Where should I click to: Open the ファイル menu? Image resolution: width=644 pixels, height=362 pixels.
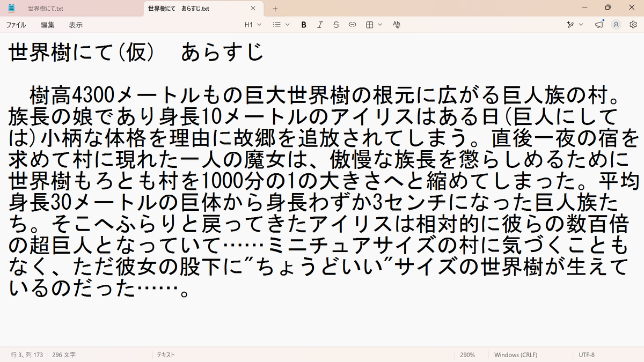(16, 25)
